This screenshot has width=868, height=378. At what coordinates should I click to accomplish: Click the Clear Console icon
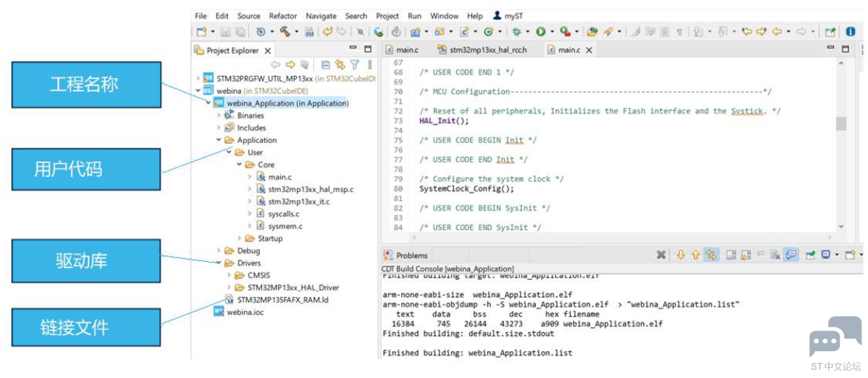pos(776,254)
